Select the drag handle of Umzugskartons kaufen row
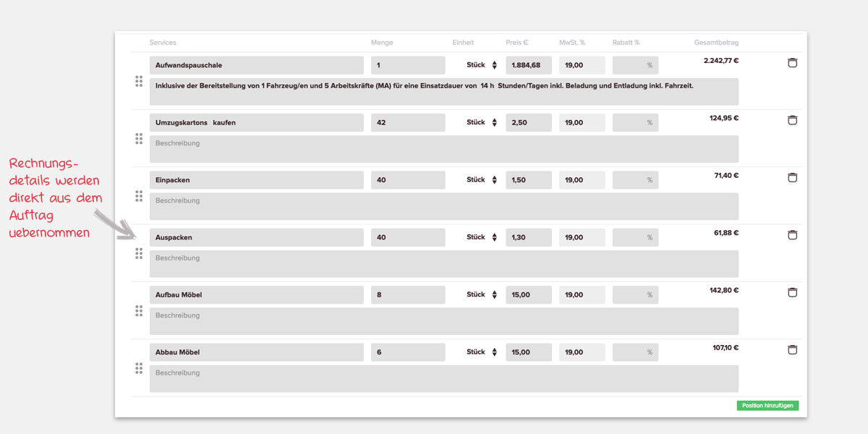The image size is (868, 434). 139,139
